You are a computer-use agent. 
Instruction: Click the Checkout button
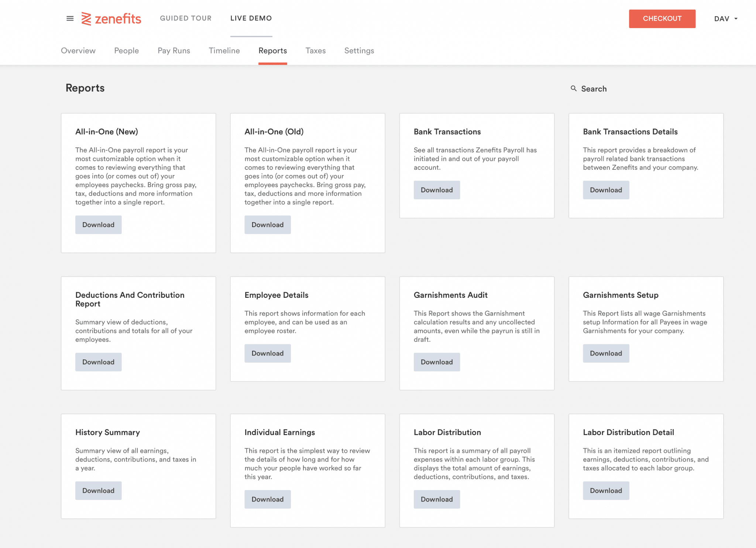[662, 18]
